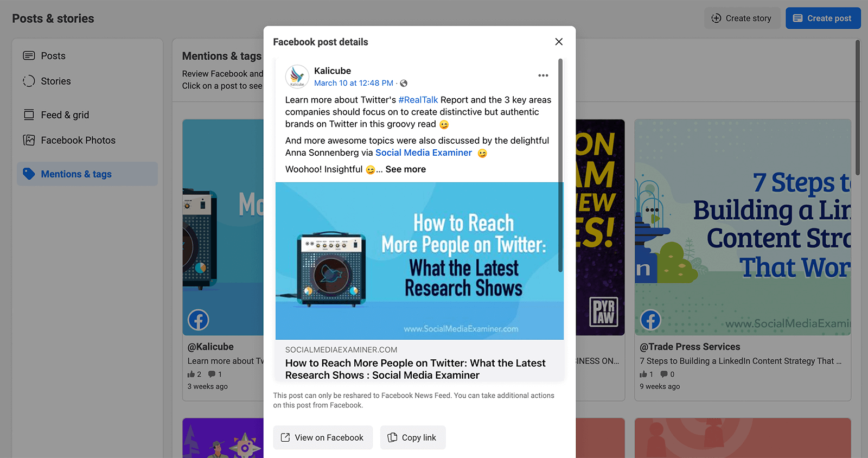Click the page's right-side scrollbar
Screen dimensions: 868x458
click(x=858, y=107)
